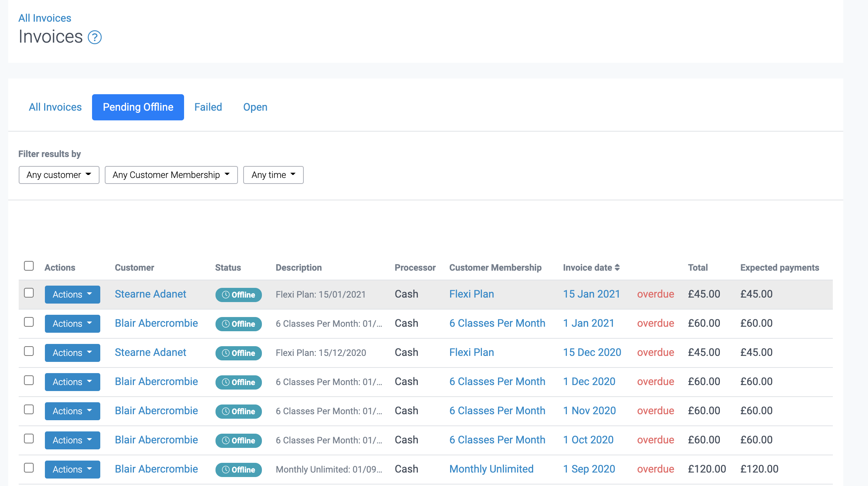
Task: Open Actions menu for 1 Sep 2020 invoice
Action: click(x=72, y=470)
